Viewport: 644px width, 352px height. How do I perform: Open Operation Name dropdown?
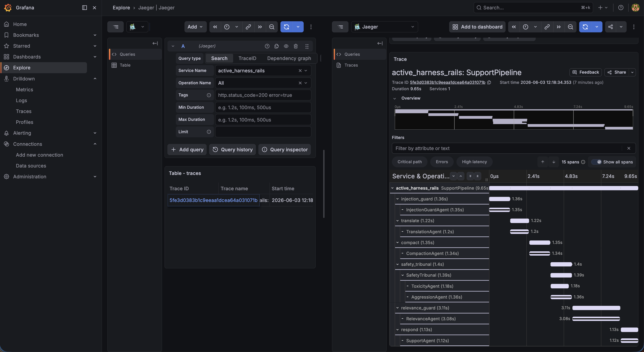click(263, 83)
